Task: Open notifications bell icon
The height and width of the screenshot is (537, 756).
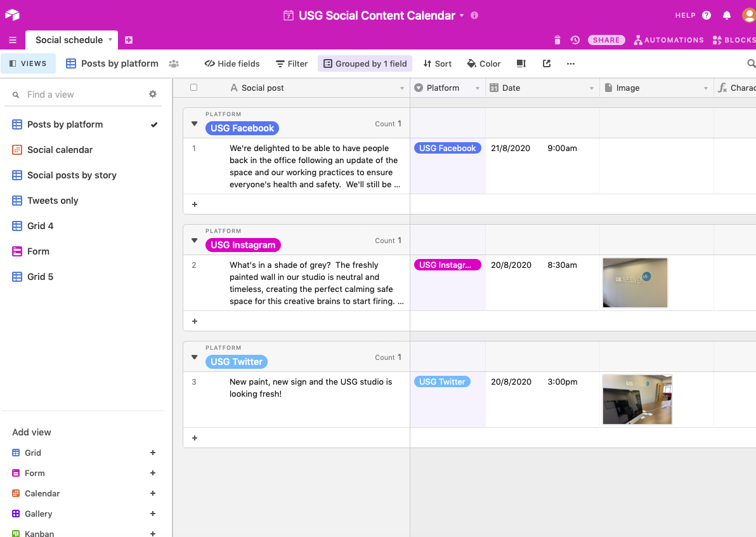Action: [x=727, y=15]
